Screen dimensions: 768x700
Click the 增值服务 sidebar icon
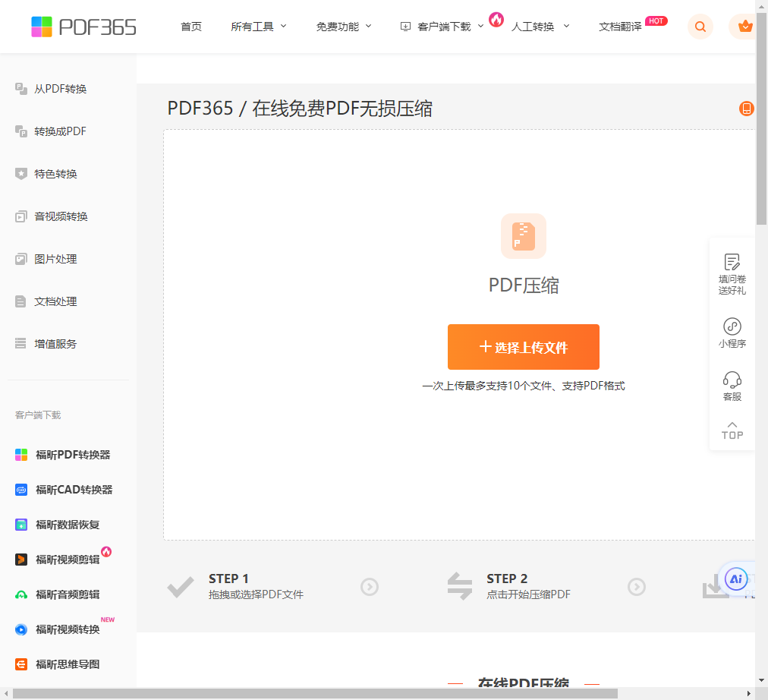click(20, 343)
